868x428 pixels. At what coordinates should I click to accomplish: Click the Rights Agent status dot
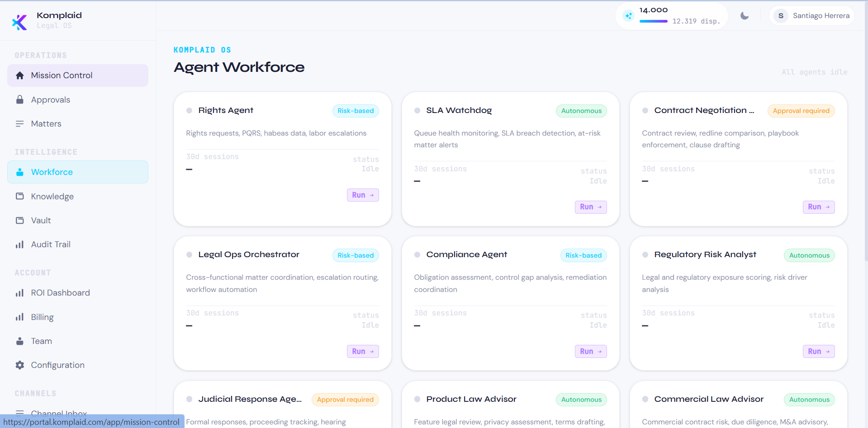click(189, 111)
